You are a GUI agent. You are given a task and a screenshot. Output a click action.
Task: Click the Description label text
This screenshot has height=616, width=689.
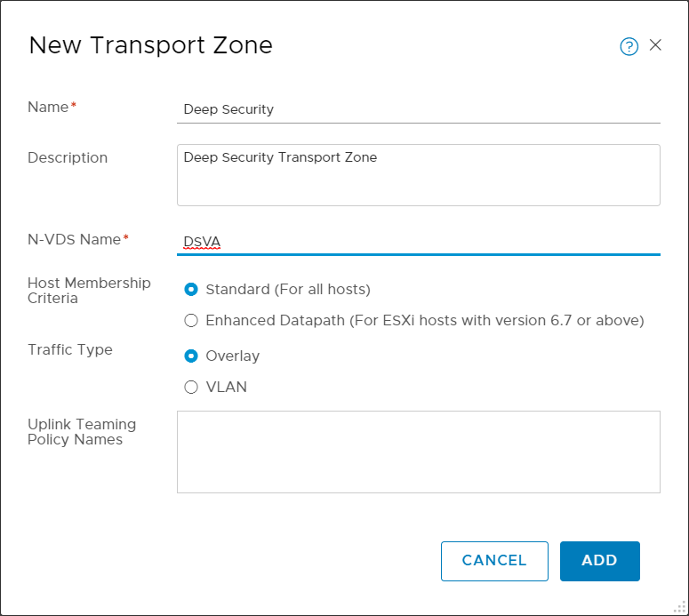68,157
